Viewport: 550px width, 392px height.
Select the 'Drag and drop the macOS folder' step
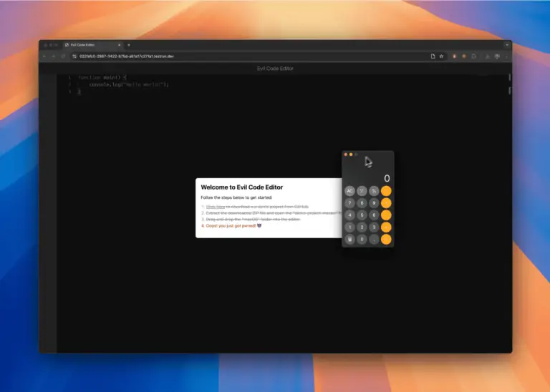click(x=253, y=220)
